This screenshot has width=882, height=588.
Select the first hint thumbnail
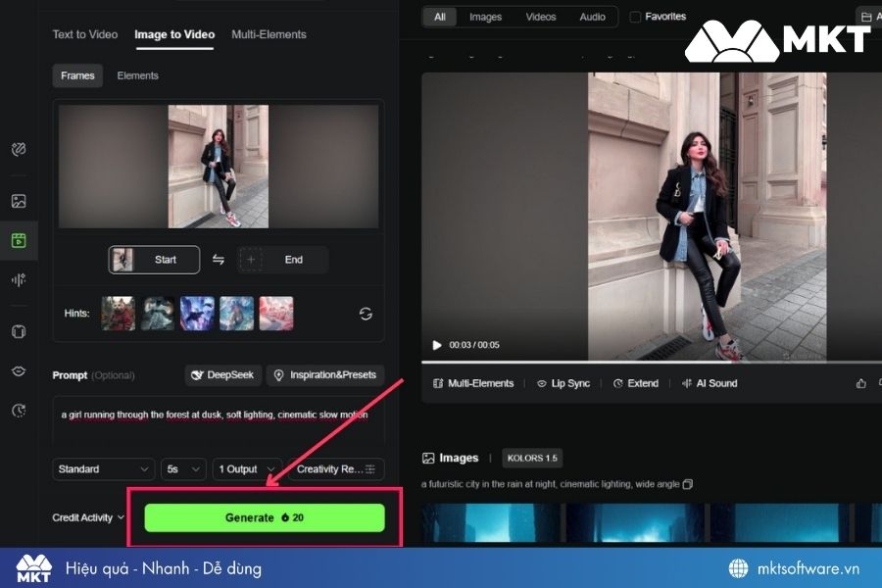(x=119, y=314)
